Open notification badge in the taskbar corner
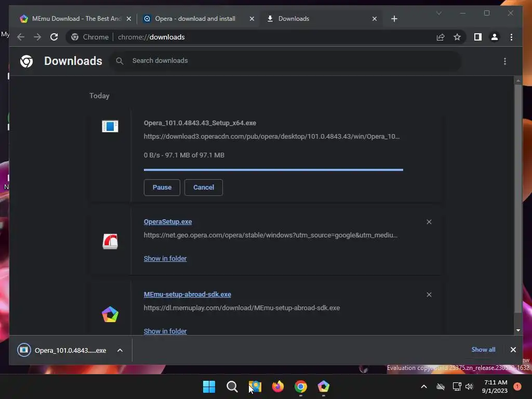This screenshot has width=532, height=399. click(517, 387)
